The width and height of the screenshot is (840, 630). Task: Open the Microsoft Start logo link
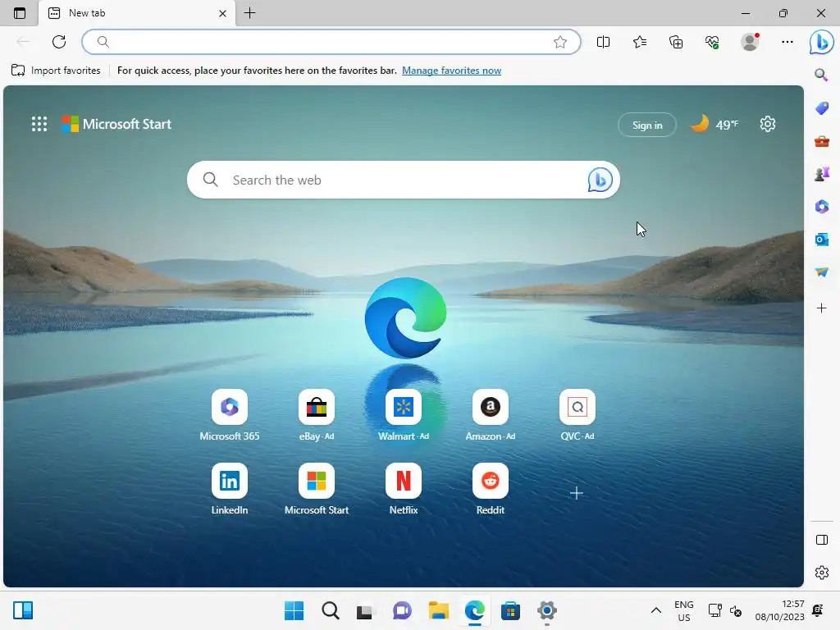(116, 124)
